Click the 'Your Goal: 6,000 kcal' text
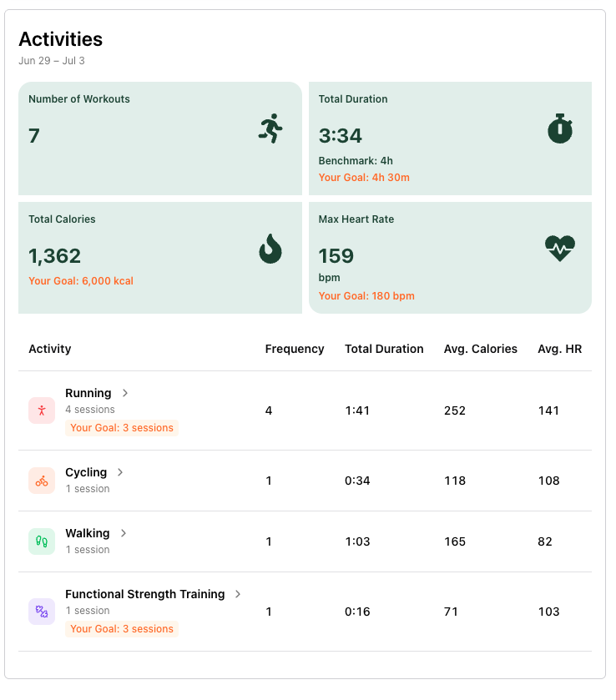616x700 pixels. (81, 281)
